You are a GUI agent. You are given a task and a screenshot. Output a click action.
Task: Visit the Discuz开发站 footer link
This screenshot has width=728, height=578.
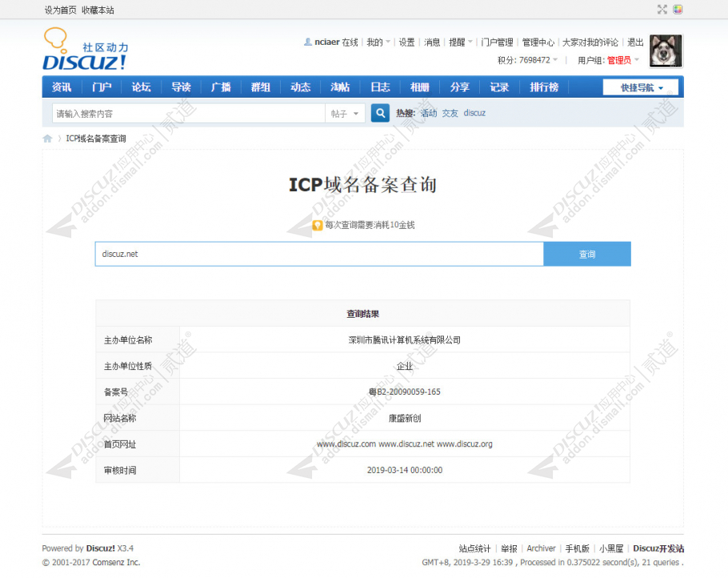(x=658, y=548)
